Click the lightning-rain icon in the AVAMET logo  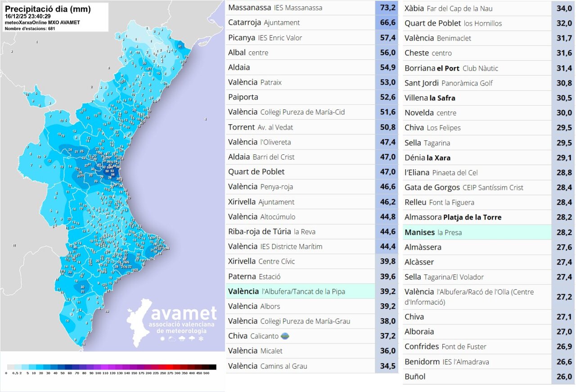tap(192, 338)
